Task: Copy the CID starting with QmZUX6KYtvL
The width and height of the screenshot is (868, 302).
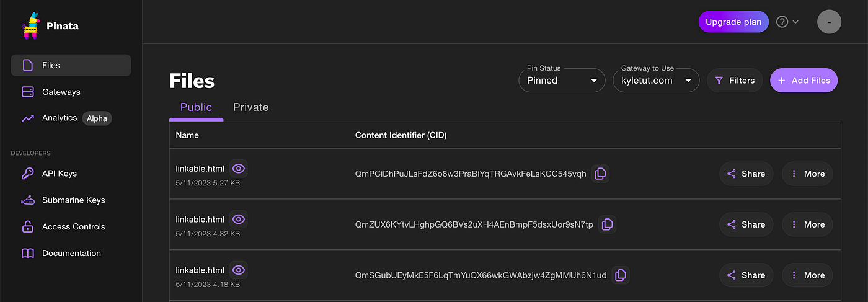Action: [607, 224]
